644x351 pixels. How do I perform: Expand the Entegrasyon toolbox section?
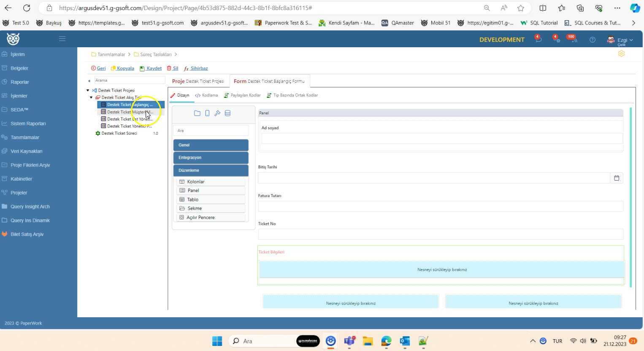[211, 158]
